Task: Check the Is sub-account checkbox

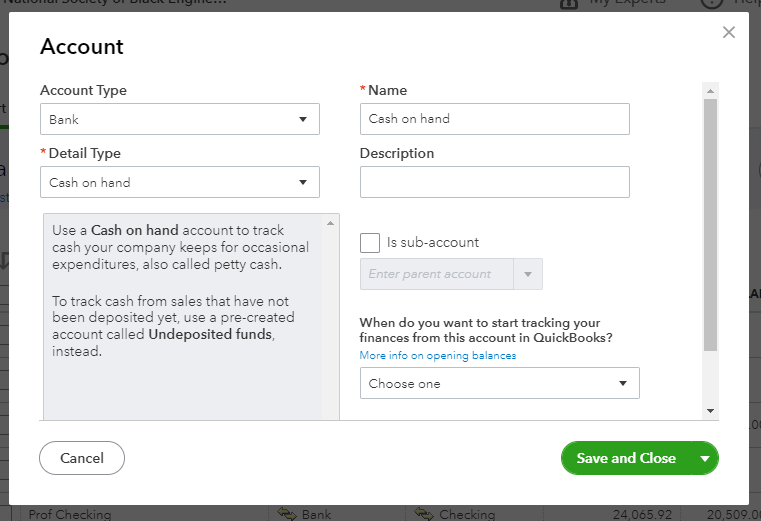Action: point(370,243)
